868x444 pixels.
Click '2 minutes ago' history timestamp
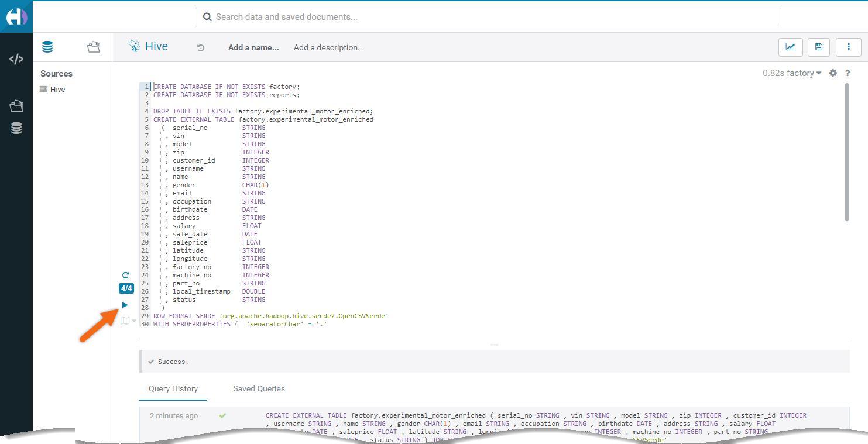coord(174,416)
